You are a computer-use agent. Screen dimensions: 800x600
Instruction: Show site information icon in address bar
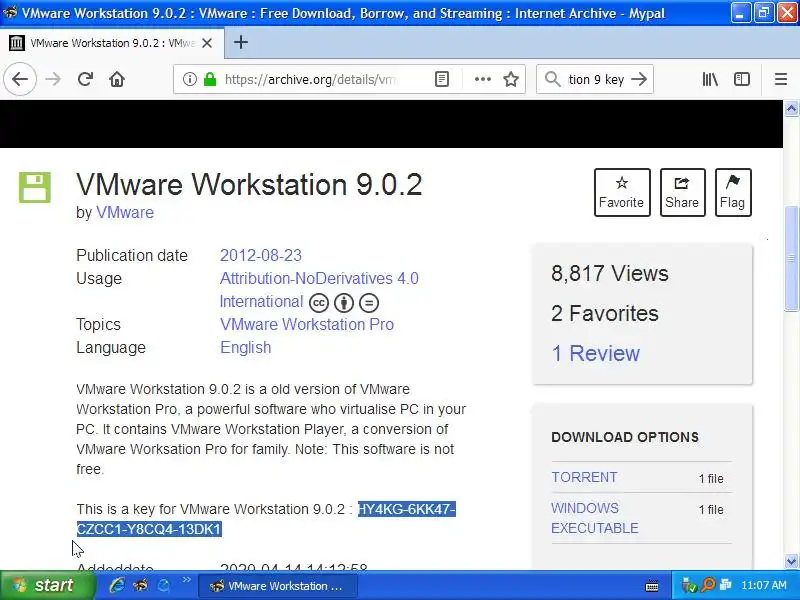tap(190, 79)
